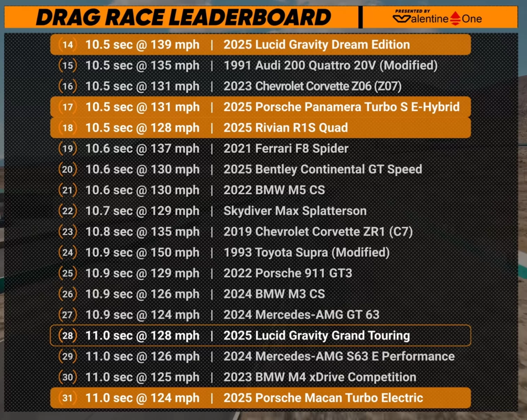
Task: Click the 2024 Mercedes-AMG S63 E Performance name
Action: (339, 356)
